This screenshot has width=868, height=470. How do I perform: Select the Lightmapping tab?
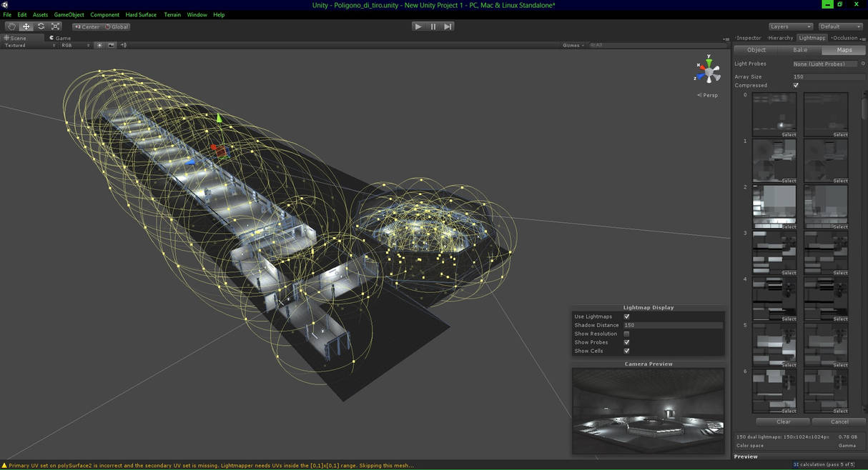tap(812, 38)
